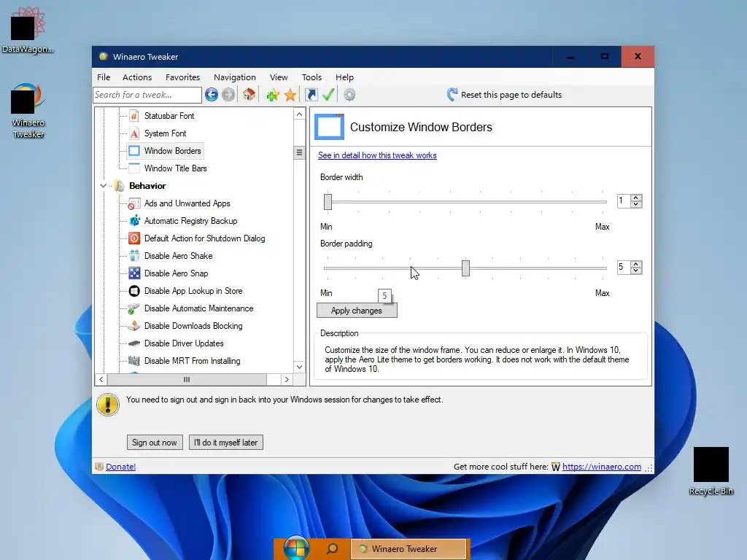Decrease Border padding spinner down arrow
The height and width of the screenshot is (560, 747).
[x=635, y=271]
